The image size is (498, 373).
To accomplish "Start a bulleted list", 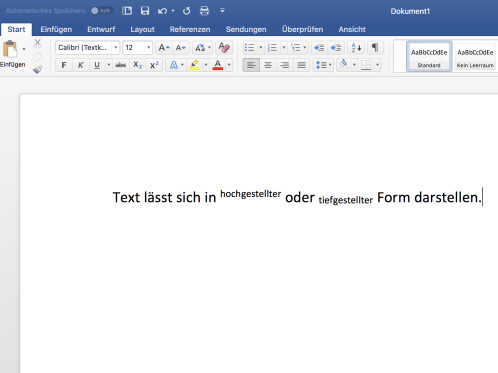I will click(x=249, y=48).
